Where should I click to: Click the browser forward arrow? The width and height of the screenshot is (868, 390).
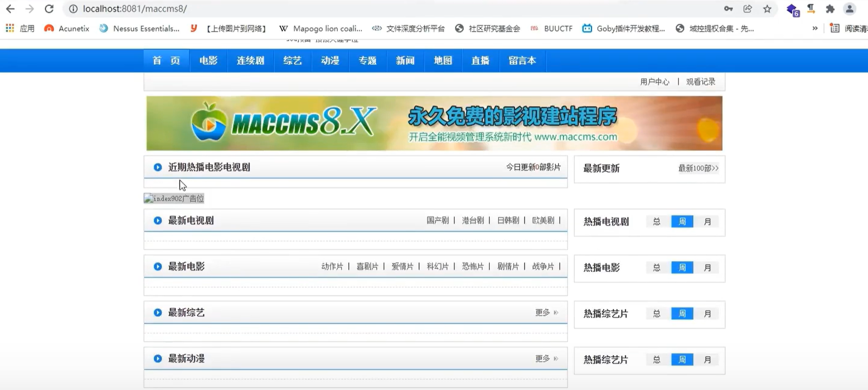[x=29, y=9]
